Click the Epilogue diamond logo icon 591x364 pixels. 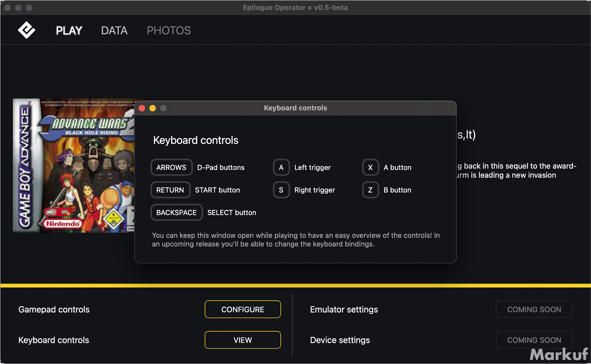(x=26, y=30)
